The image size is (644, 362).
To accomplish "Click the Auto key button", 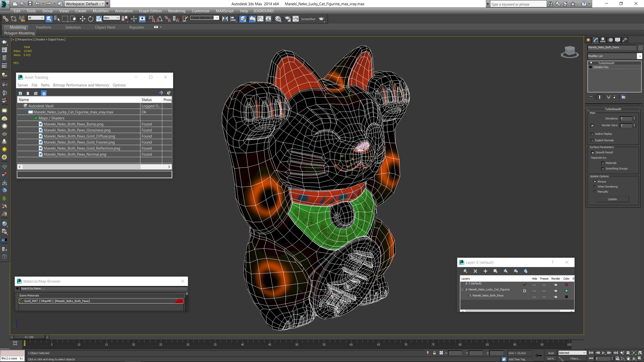I will tap(551, 353).
